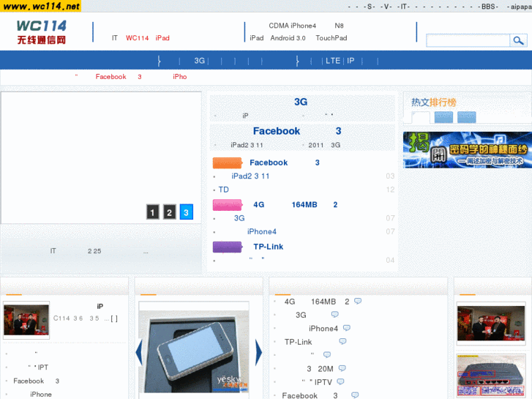532x399 pixels.
Task: Click the pink category tag label
Action: pyautogui.click(x=227, y=205)
